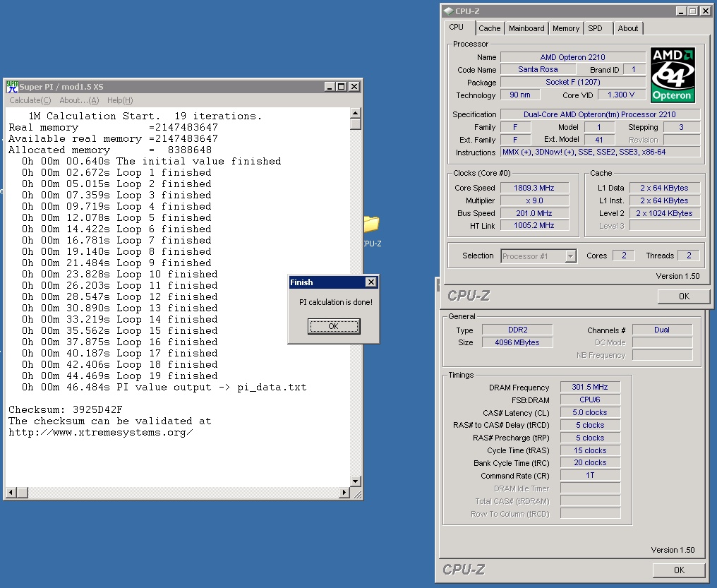717x588 pixels.
Task: Click the 1809.3 MHz core speed value
Action: (534, 188)
